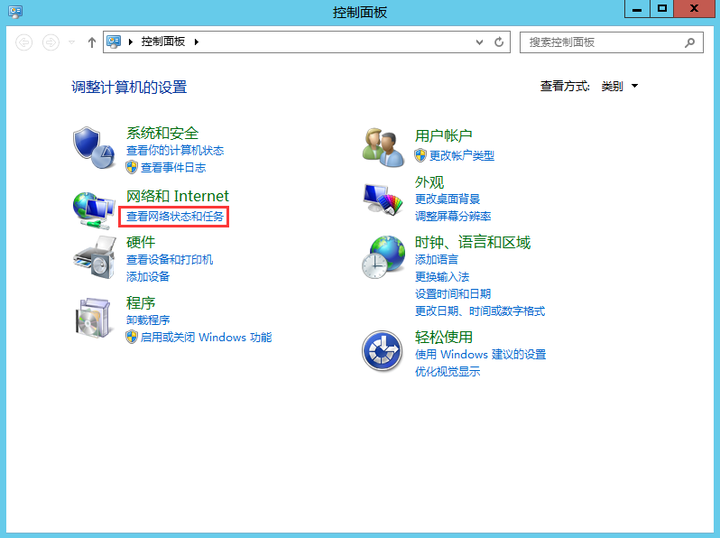Open 系统和安全 category heading
The image size is (720, 538).
coord(163,133)
